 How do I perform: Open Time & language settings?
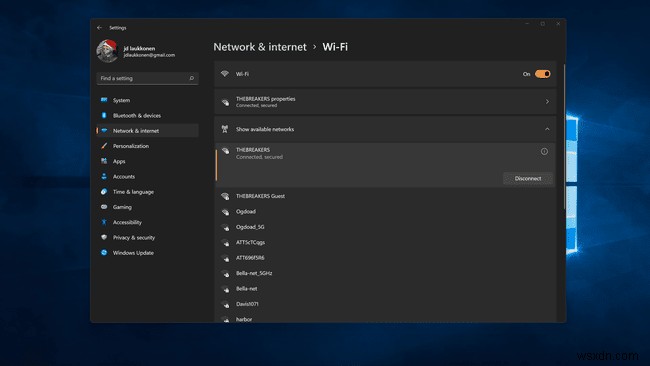pyautogui.click(x=148, y=192)
